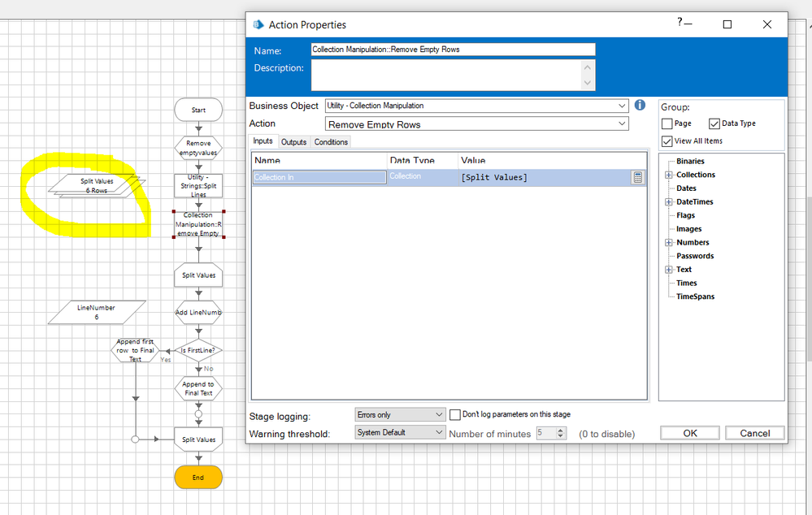Click the Action Properties title bar icon
The image size is (812, 515).
pos(258,24)
